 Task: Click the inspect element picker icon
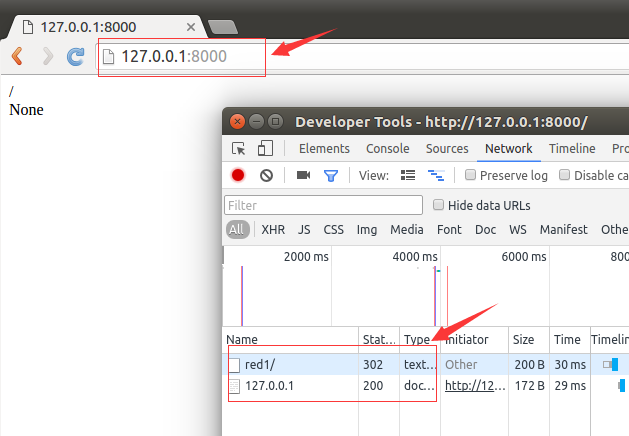239,149
